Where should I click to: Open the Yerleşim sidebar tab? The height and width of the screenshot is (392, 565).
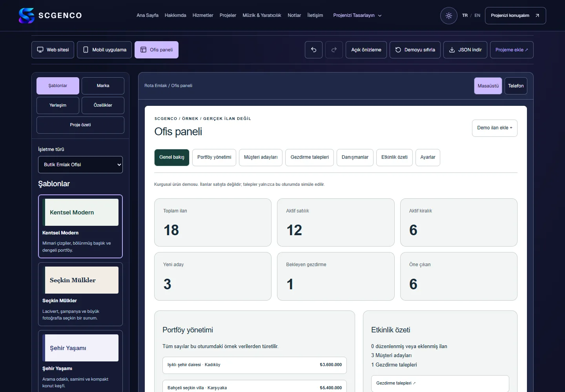click(x=58, y=105)
